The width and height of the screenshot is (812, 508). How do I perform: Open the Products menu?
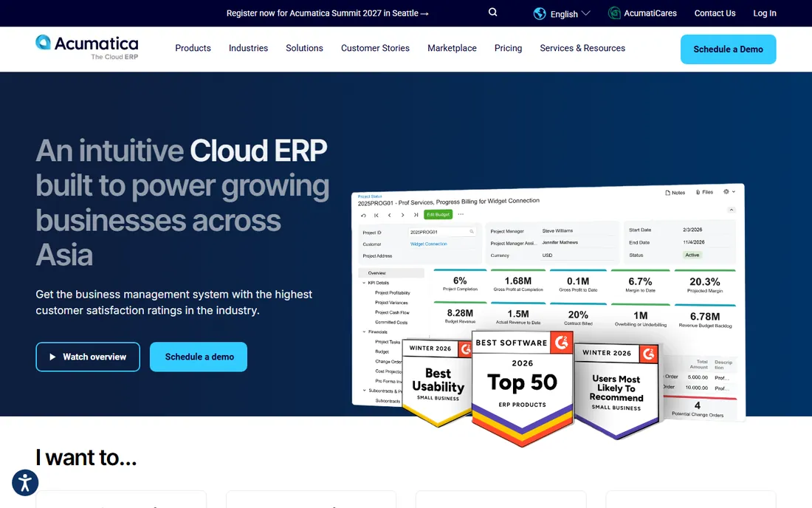click(x=193, y=48)
